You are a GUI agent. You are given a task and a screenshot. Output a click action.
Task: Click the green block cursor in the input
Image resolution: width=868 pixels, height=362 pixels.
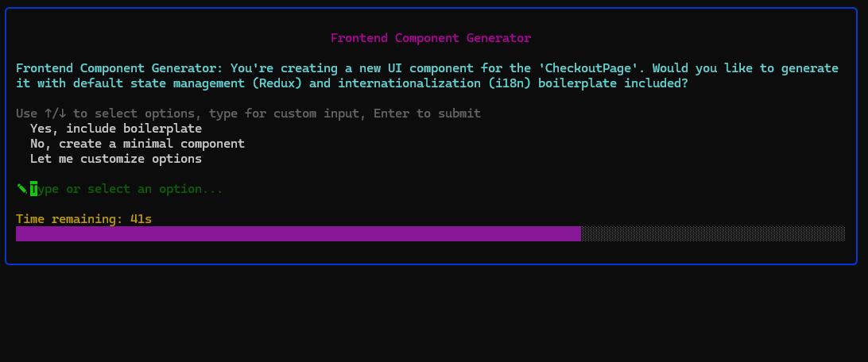(x=33, y=189)
